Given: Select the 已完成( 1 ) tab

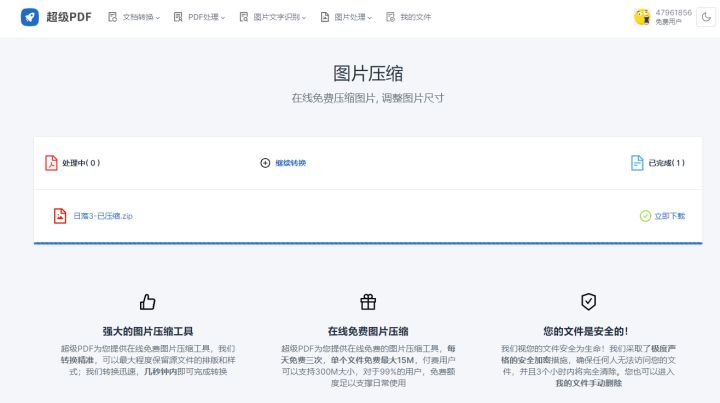Looking at the screenshot, I should coord(666,163).
